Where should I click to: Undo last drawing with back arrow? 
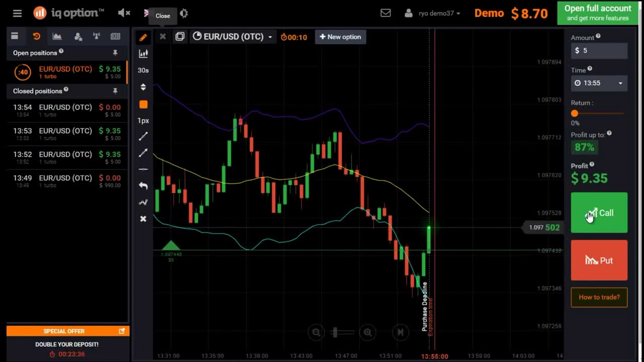click(x=143, y=186)
